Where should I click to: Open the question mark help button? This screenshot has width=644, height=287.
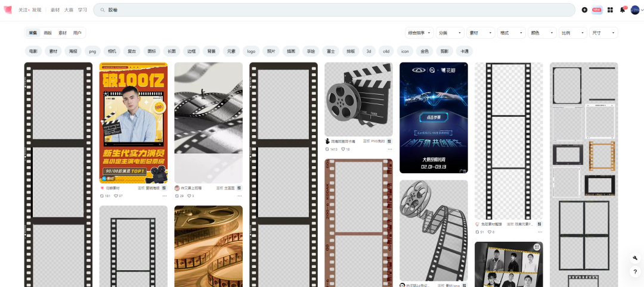(x=636, y=272)
